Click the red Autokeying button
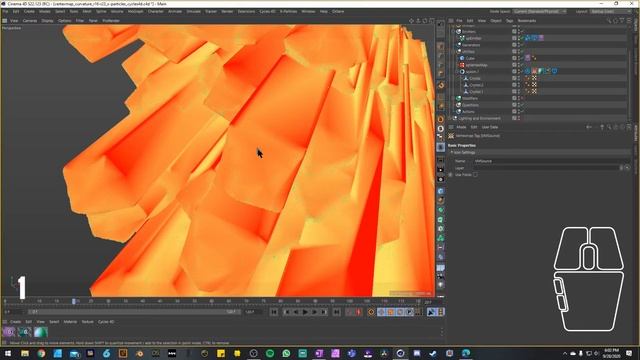640x360 pixels. pyautogui.click(x=359, y=312)
